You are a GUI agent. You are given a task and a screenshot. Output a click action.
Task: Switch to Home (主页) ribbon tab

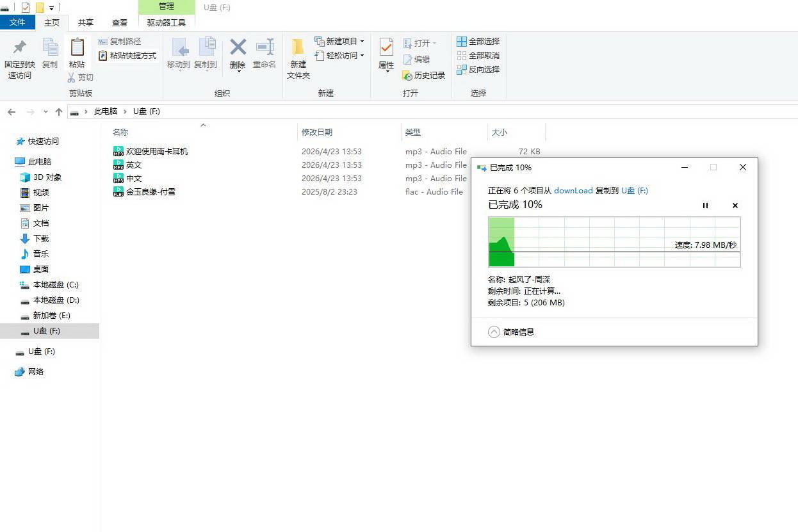pyautogui.click(x=52, y=22)
